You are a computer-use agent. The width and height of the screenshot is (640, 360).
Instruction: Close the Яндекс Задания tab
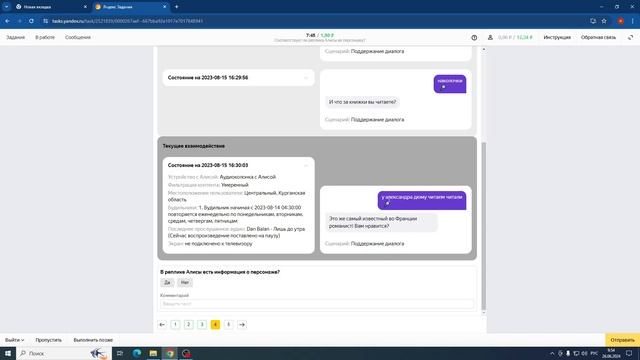click(164, 7)
